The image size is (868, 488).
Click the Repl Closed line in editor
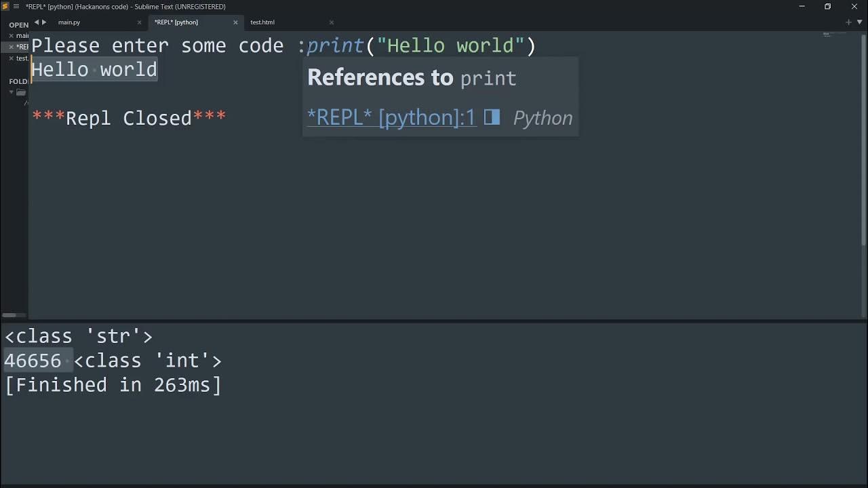click(129, 118)
